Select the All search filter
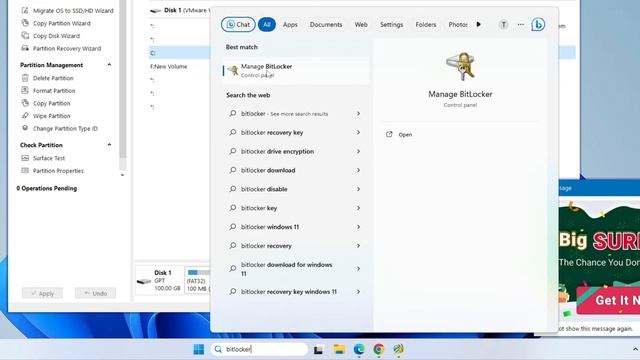 coord(267,24)
